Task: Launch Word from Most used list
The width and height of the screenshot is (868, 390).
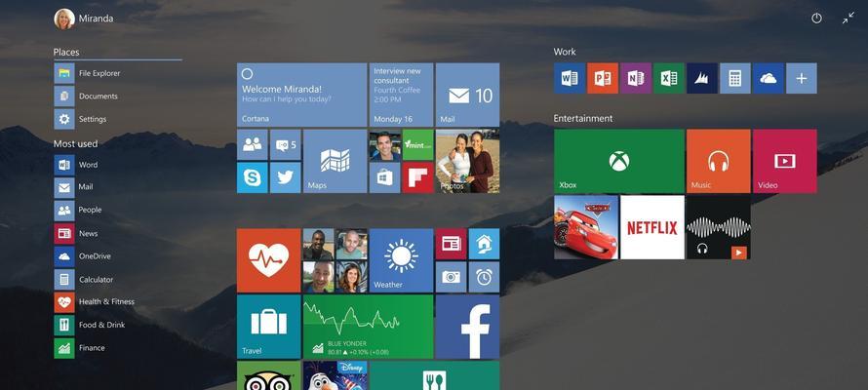Action: point(76,165)
